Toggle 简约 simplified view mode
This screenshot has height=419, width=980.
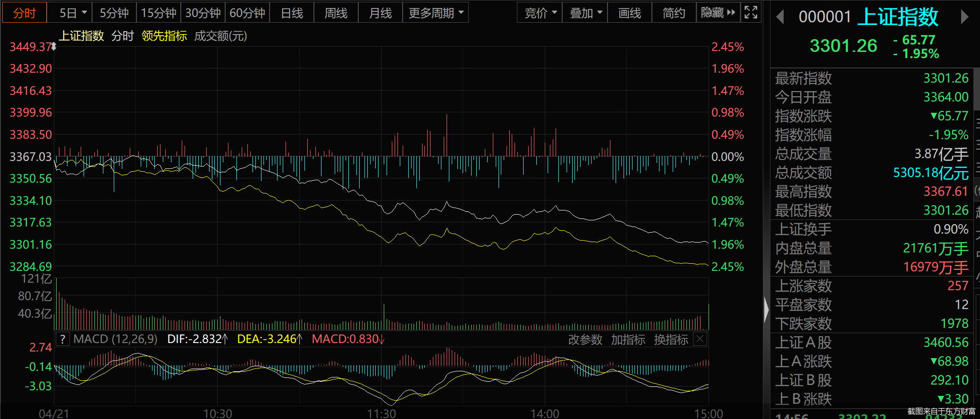coord(674,13)
